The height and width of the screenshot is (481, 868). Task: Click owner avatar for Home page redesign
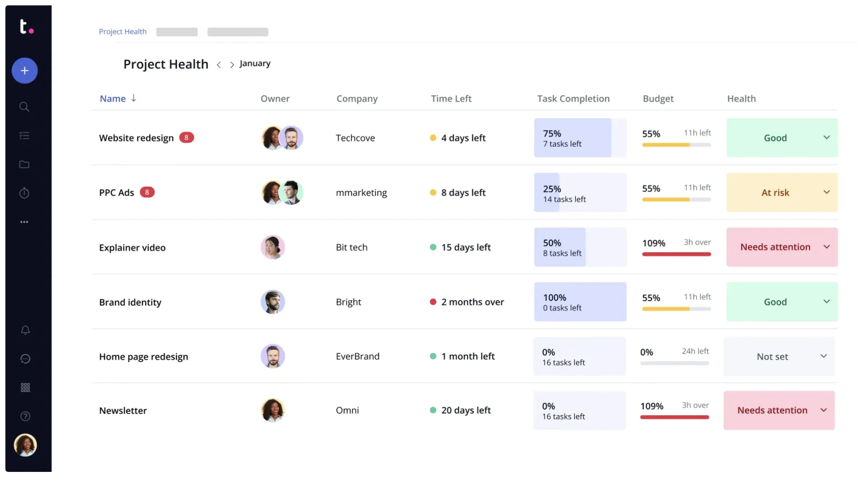[273, 356]
